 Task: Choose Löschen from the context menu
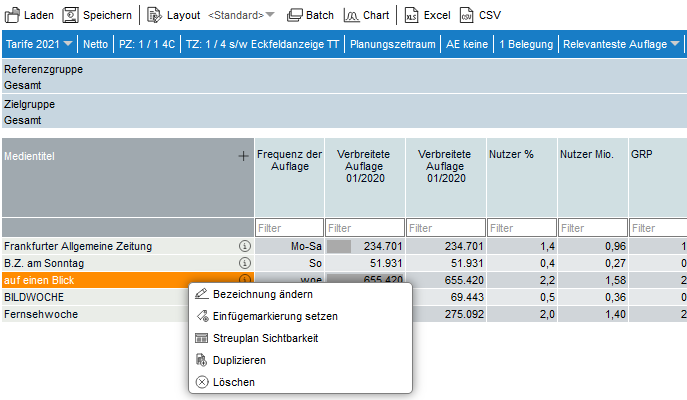tap(234, 382)
